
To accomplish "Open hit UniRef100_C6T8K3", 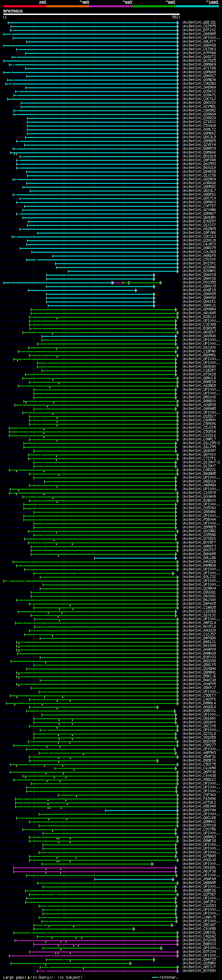I will point(199,49).
